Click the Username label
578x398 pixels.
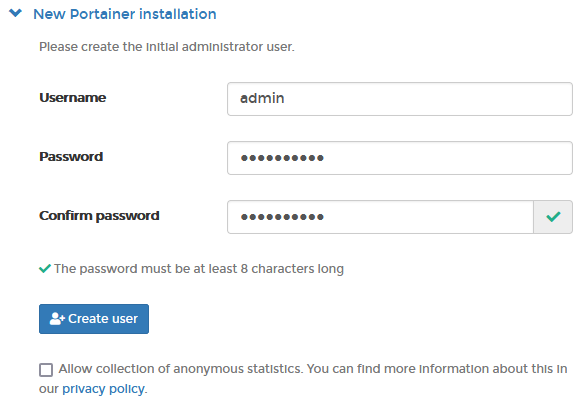(73, 98)
